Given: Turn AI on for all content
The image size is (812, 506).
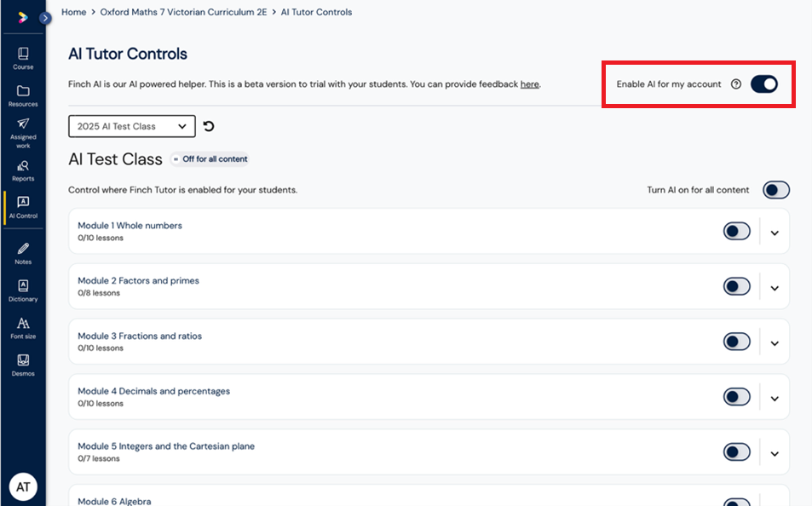Looking at the screenshot, I should [x=775, y=190].
